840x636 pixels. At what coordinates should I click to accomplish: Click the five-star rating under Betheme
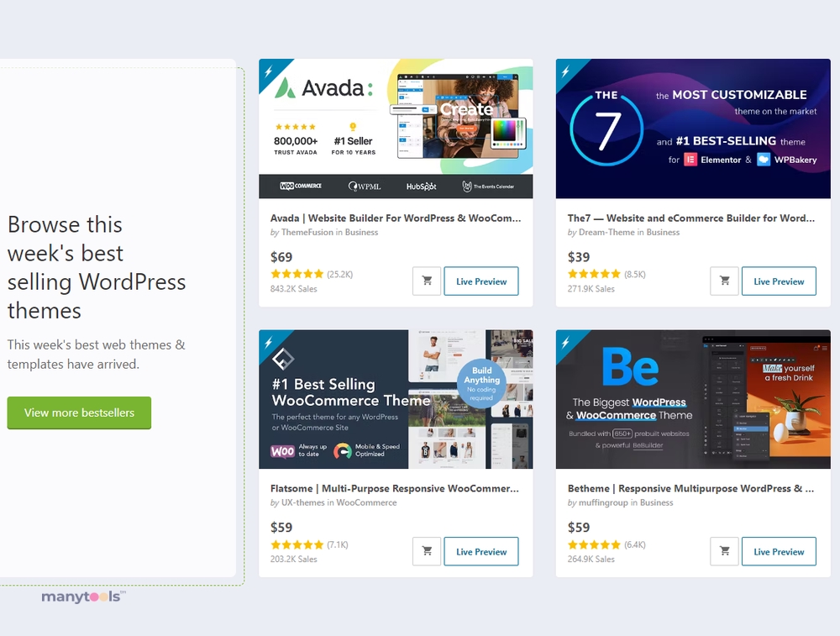click(595, 545)
